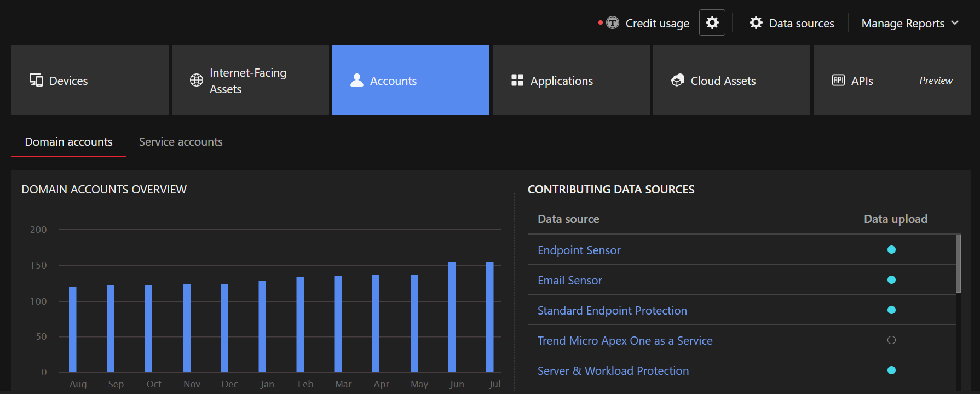Click the APIs icon
The image size is (980, 394).
[838, 81]
